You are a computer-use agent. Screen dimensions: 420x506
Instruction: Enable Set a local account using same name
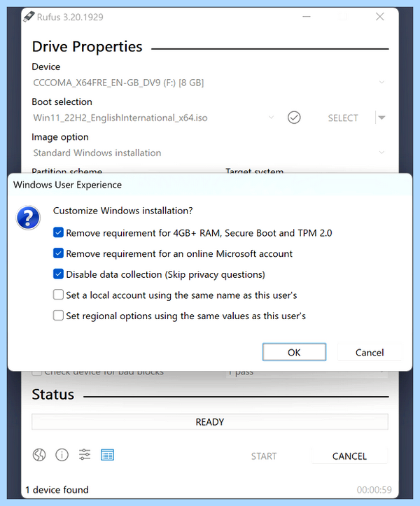coord(58,295)
